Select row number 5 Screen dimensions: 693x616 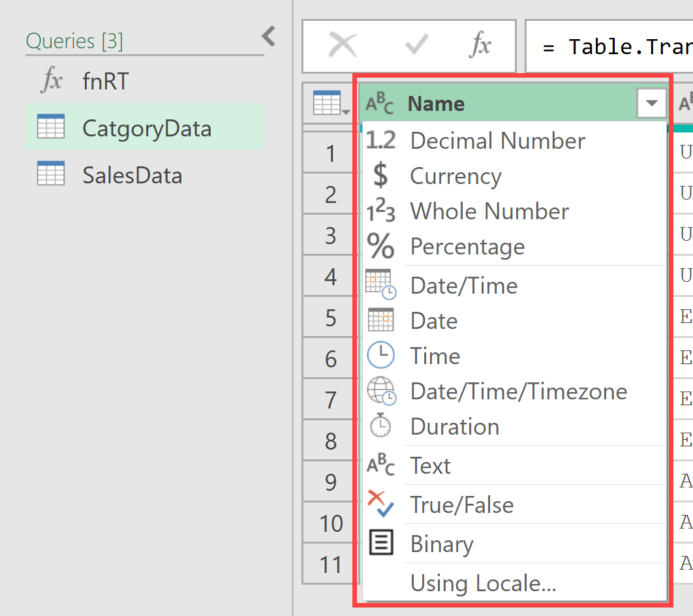pos(331,318)
